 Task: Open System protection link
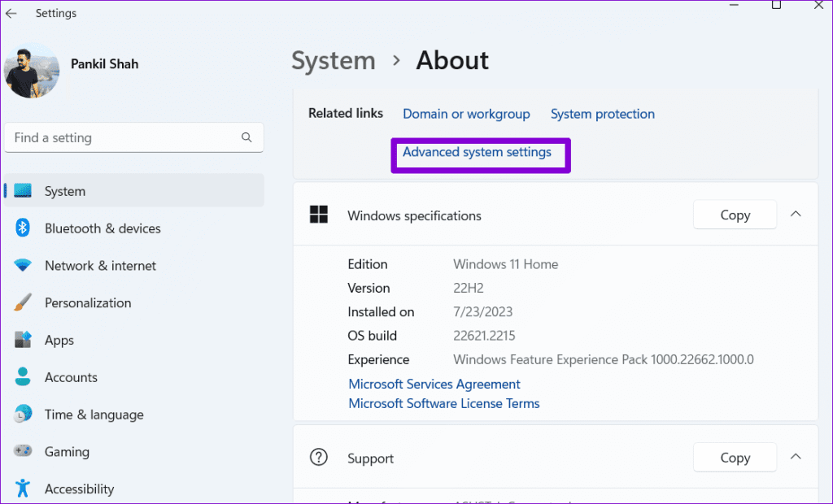coord(602,114)
